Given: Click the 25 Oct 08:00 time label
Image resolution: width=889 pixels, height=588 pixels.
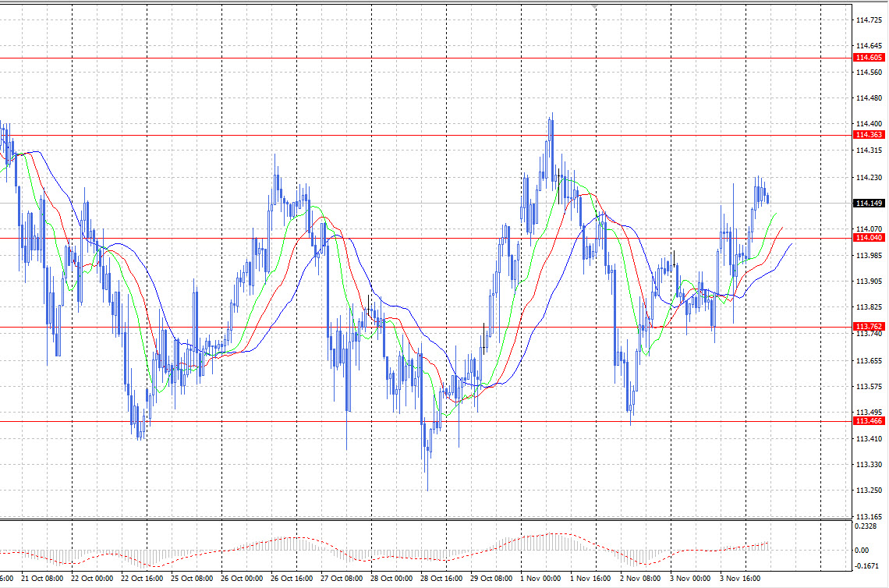Looking at the screenshot, I should coord(192,579).
